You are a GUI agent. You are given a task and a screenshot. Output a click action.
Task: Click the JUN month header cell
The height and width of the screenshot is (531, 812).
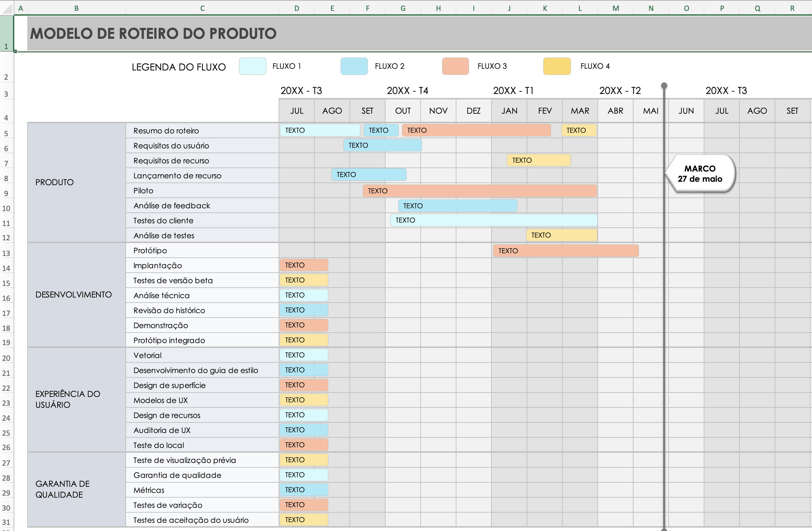click(686, 111)
